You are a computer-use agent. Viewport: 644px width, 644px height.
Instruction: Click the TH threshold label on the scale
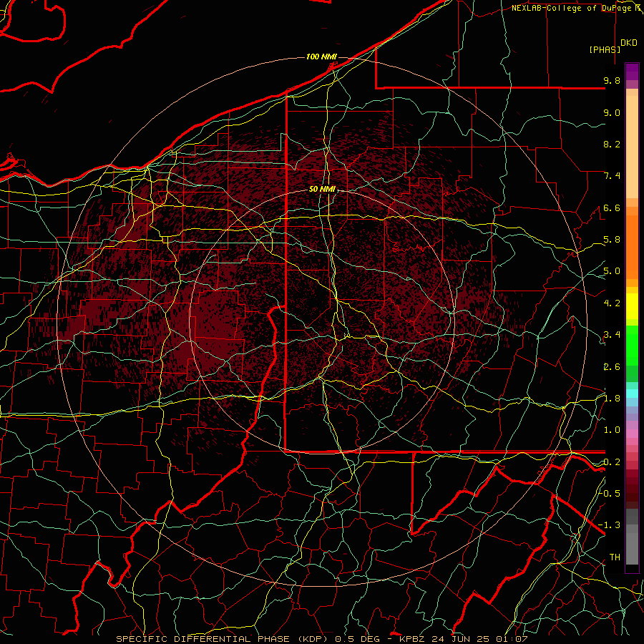click(615, 557)
